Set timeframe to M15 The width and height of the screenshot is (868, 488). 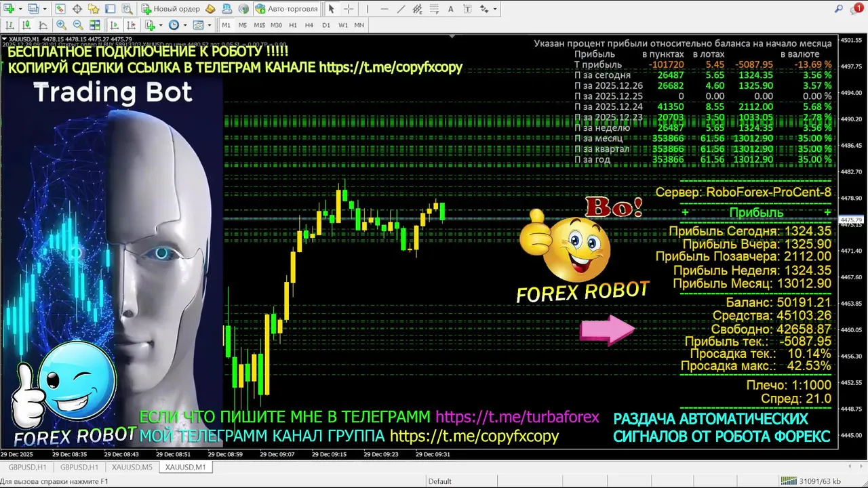click(x=259, y=25)
